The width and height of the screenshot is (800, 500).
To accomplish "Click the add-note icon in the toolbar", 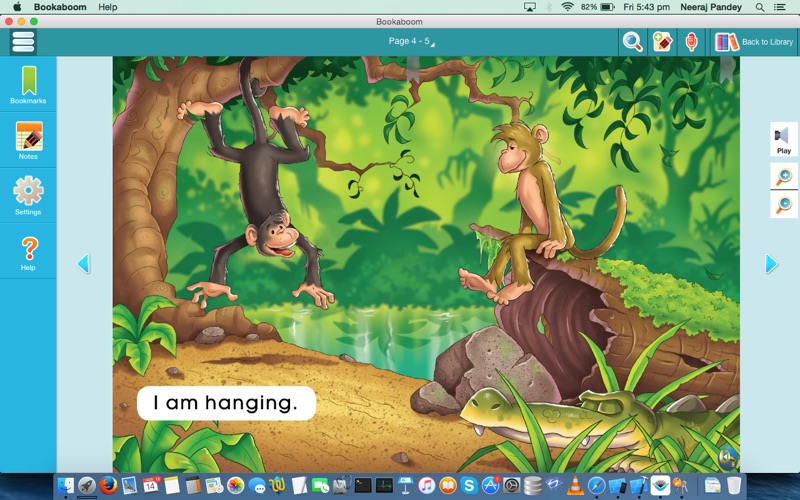I will (662, 42).
